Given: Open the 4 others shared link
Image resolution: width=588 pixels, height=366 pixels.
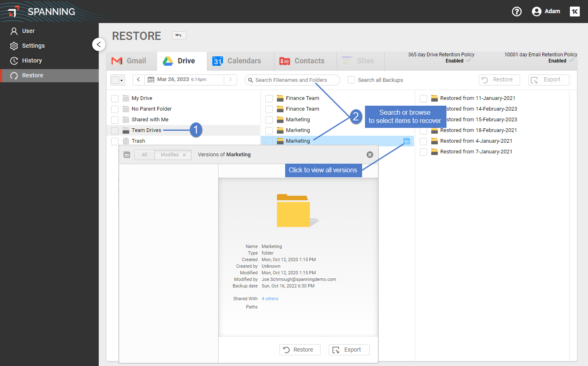Looking at the screenshot, I should point(270,299).
